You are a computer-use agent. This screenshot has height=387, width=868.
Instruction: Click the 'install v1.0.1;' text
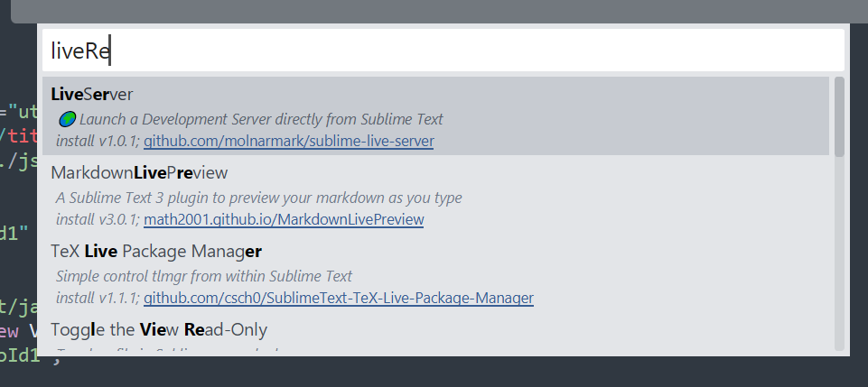coord(98,141)
